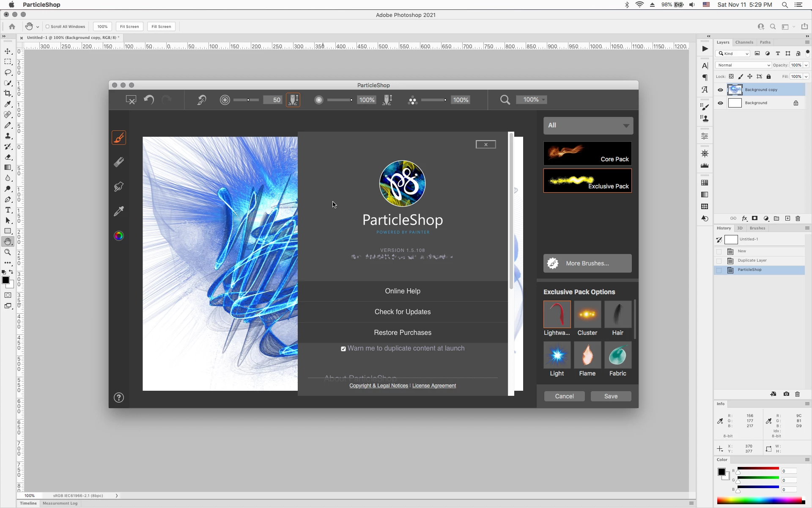
Task: Expand the All brush pack dropdown
Action: pos(588,125)
